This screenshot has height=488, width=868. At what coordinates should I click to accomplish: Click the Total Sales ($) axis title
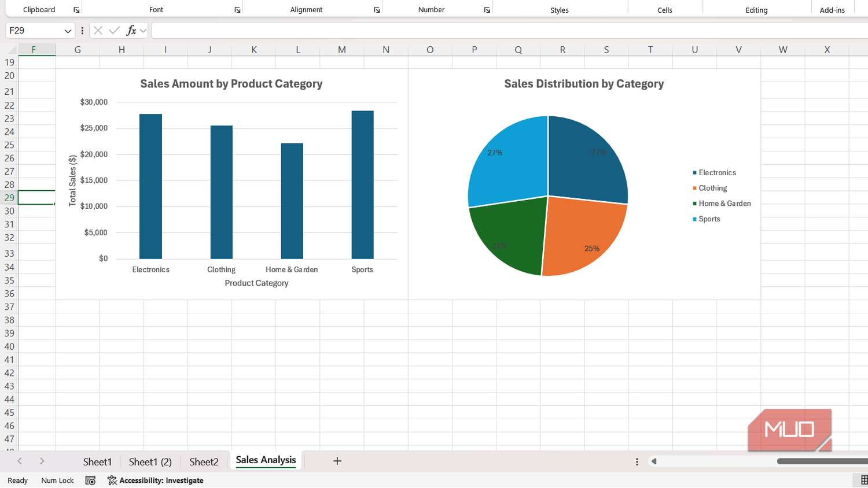pyautogui.click(x=72, y=180)
